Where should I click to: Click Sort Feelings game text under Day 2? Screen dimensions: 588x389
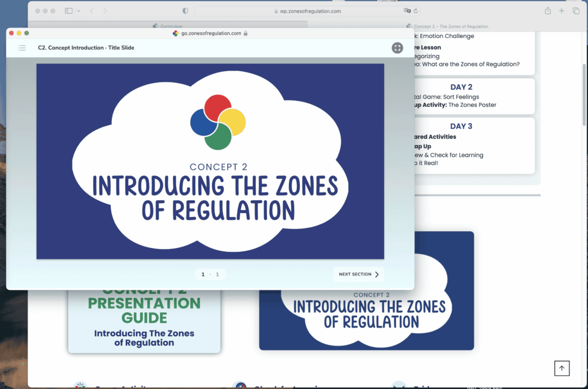pyautogui.click(x=461, y=97)
